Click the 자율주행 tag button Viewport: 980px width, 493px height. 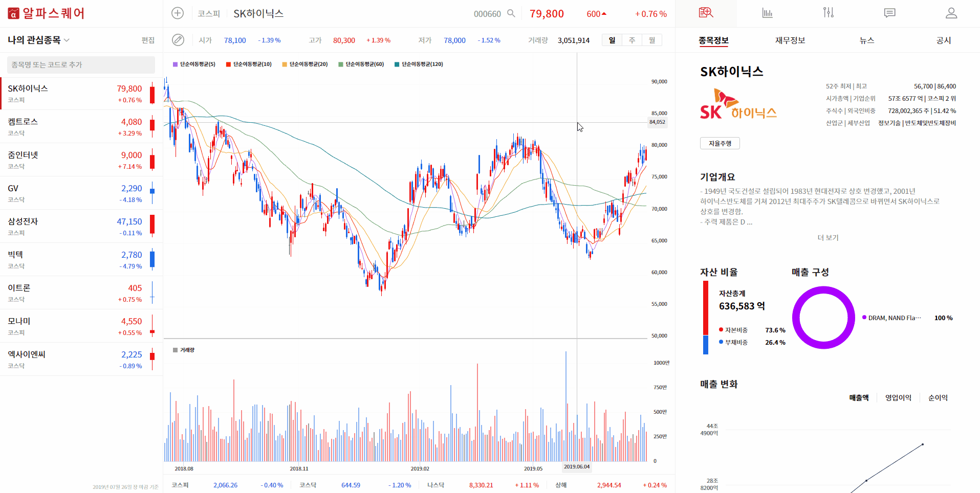pos(720,143)
